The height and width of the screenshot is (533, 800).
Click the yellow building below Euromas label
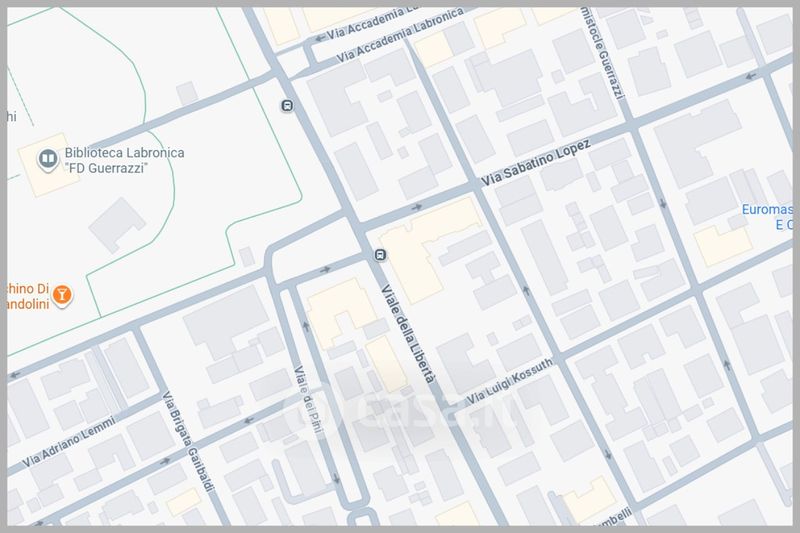click(x=722, y=246)
